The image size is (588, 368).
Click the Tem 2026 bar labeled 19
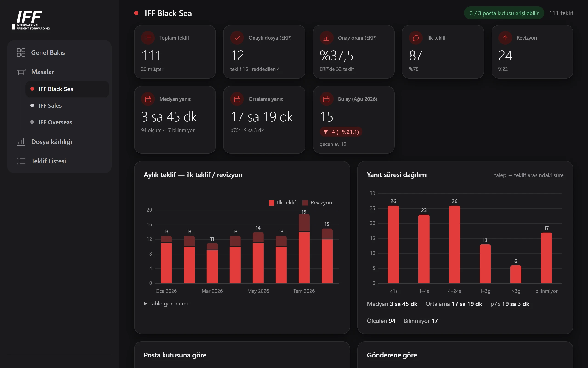304,248
